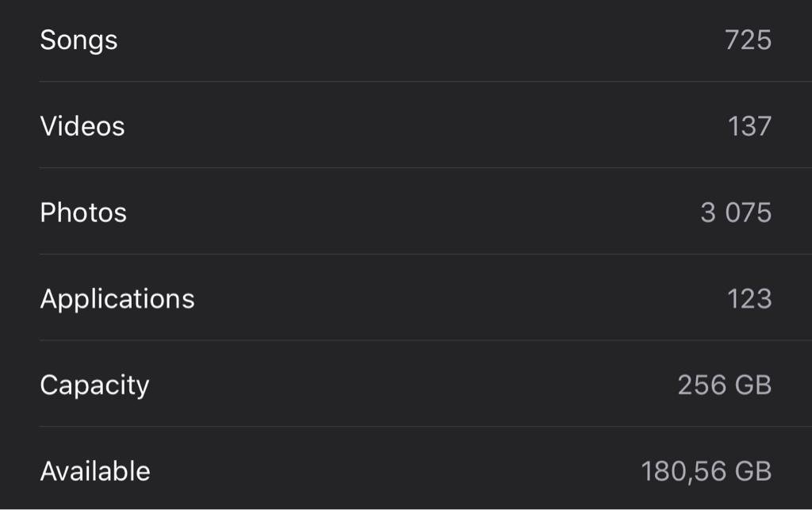Tap the Applications label
Viewport: 812px width, 510px height.
pos(117,300)
